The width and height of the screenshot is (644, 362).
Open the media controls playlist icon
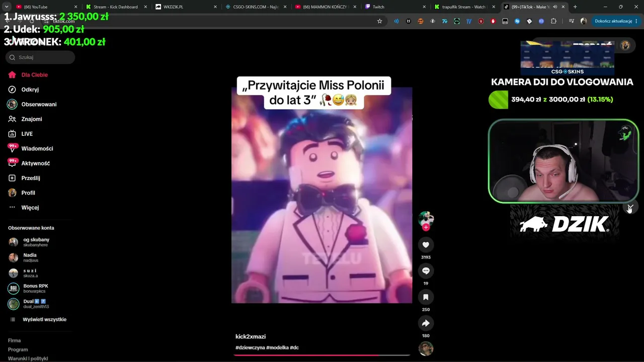pyautogui.click(x=572, y=21)
